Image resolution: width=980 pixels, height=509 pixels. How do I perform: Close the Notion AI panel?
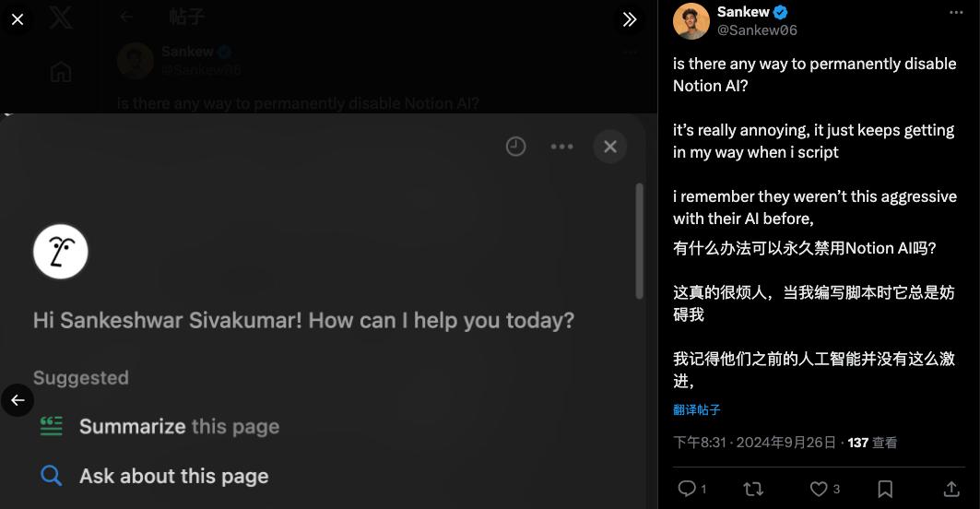[609, 147]
